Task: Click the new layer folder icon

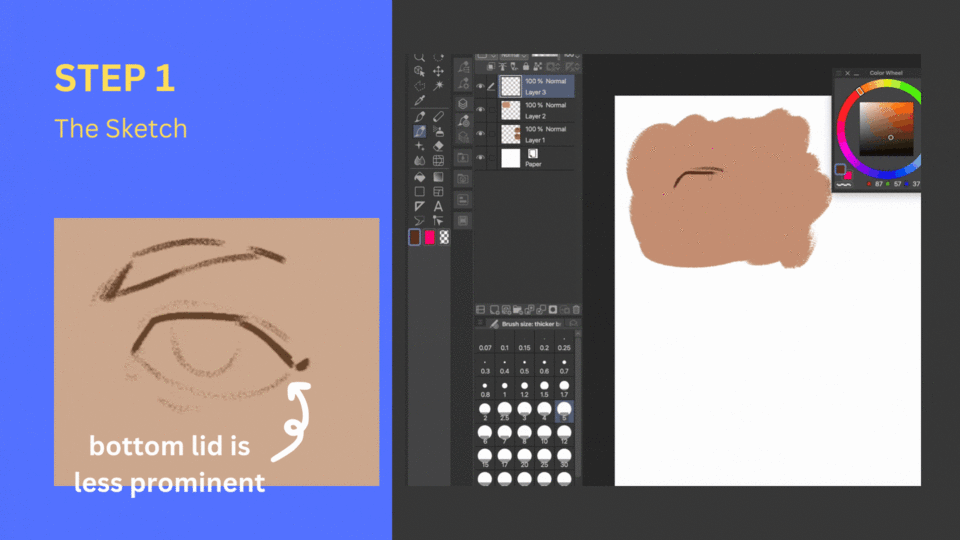Action: pos(517,310)
